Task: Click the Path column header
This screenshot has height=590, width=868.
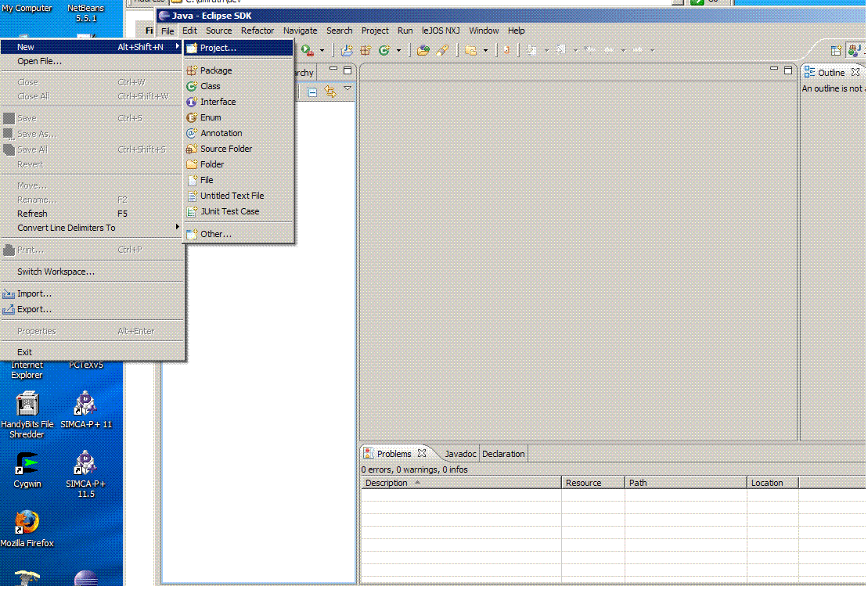Action: click(686, 483)
